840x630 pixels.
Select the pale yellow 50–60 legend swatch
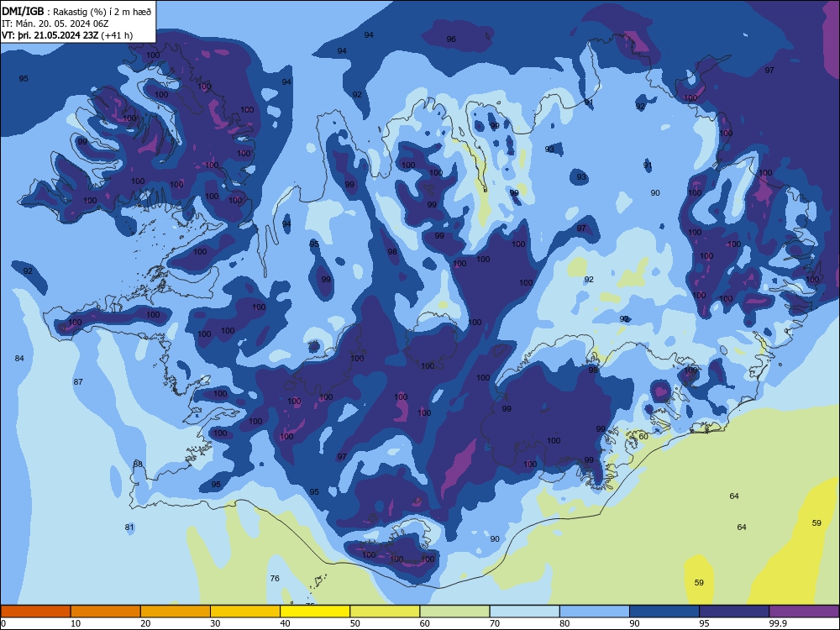click(385, 612)
